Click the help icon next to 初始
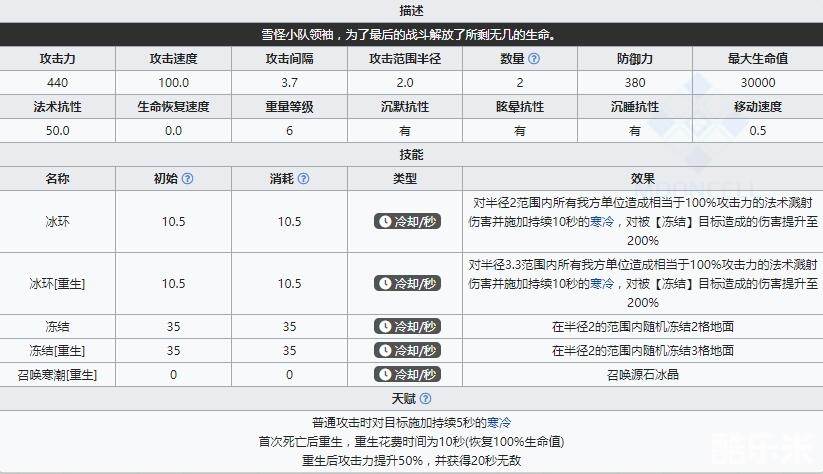 click(187, 179)
